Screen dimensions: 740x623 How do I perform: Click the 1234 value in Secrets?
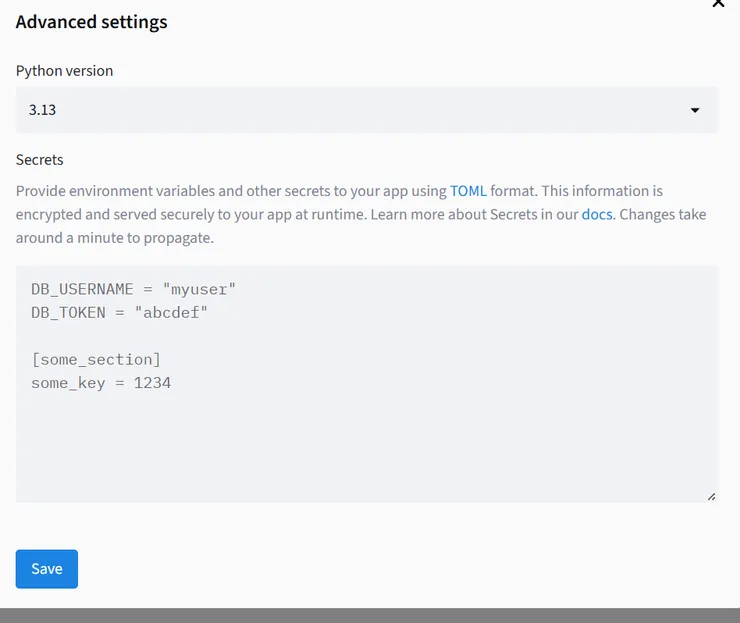click(x=152, y=383)
